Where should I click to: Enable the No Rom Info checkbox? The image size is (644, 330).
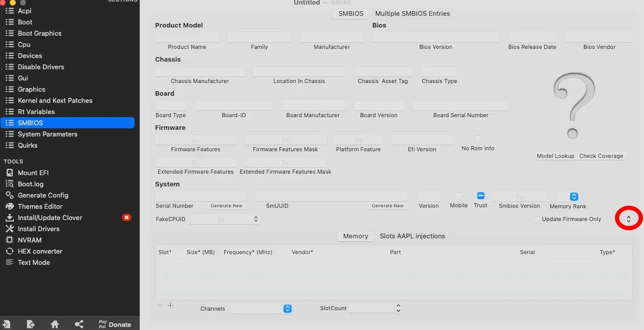click(478, 139)
